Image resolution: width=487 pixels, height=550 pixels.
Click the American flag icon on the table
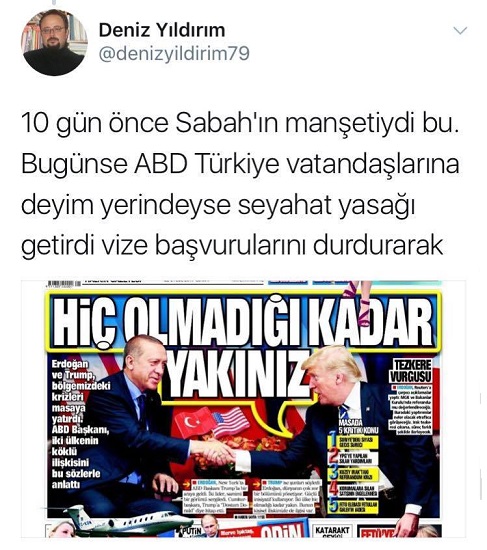[231, 422]
